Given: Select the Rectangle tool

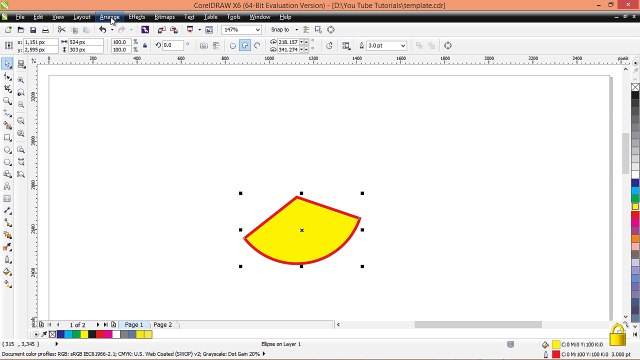Looking at the screenshot, I should tap(7, 138).
